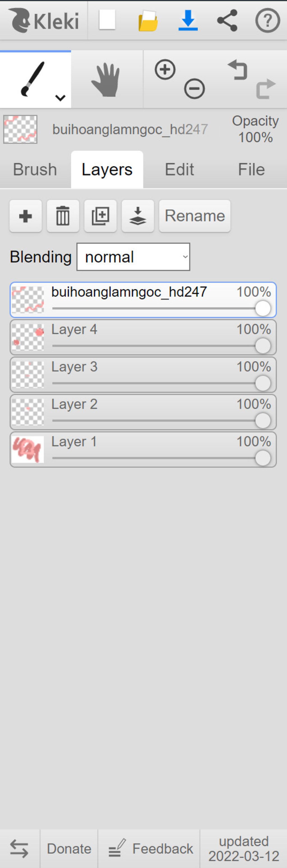Click the Rename button
The image size is (287, 868).
195,216
